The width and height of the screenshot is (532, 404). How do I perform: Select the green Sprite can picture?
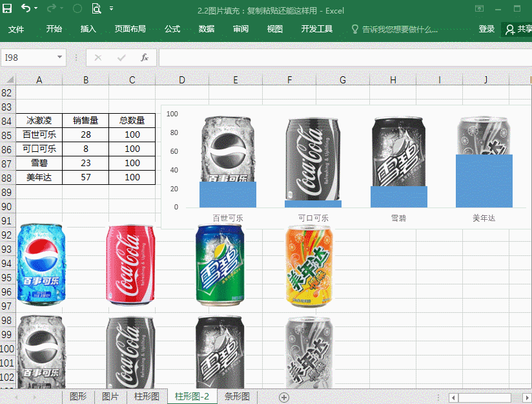pyautogui.click(x=220, y=264)
